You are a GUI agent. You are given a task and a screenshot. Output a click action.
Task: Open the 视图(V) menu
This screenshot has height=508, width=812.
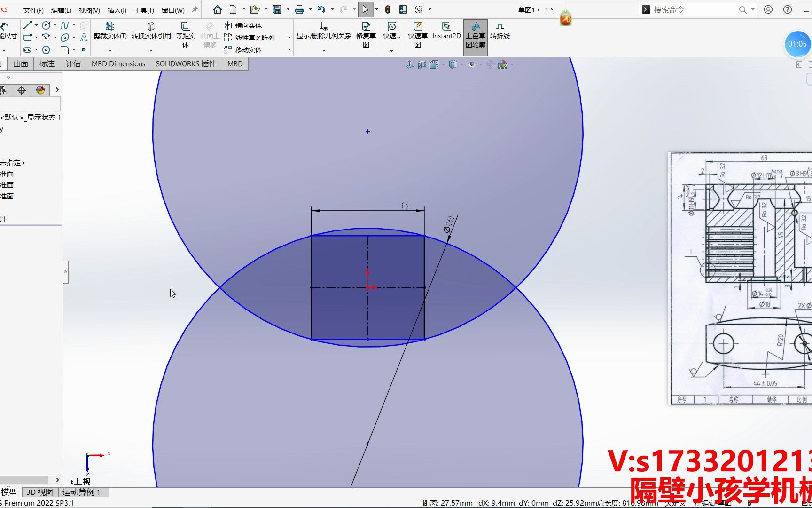(x=89, y=10)
